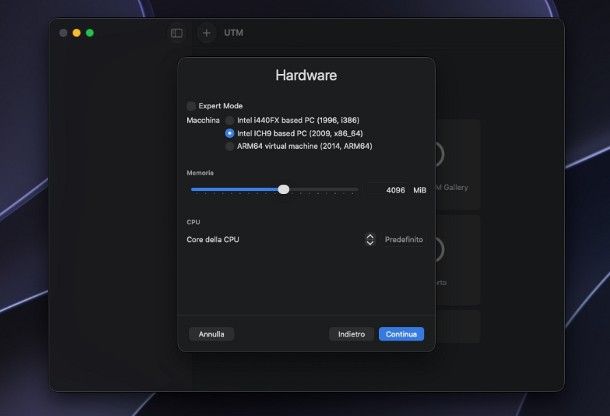
Task: Choose ARM64 virtual machine radio option
Action: (x=230, y=146)
